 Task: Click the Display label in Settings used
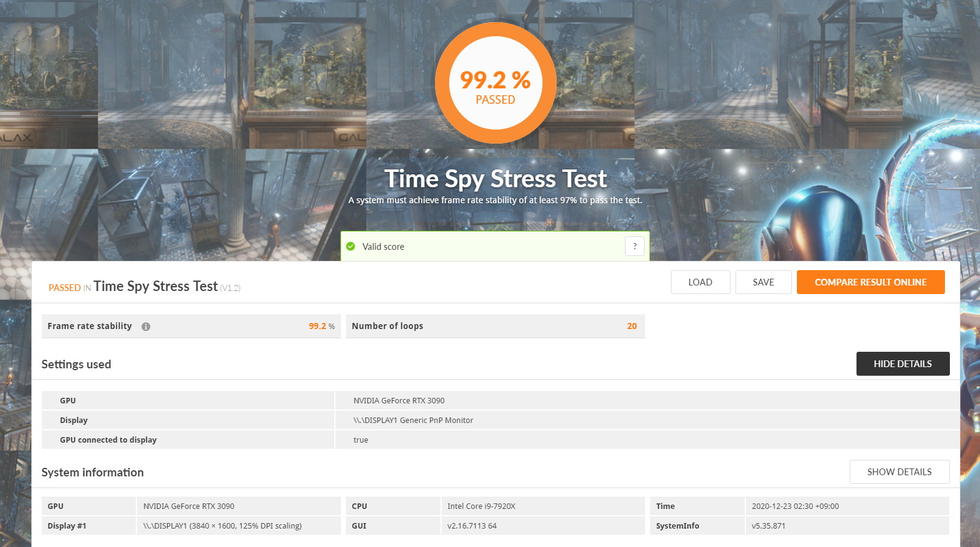click(x=74, y=421)
